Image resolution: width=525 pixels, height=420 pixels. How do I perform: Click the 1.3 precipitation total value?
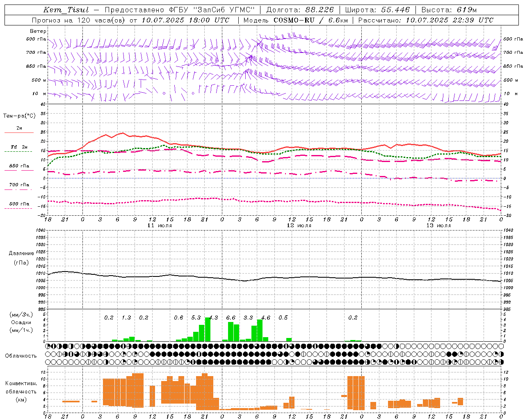pyautogui.click(x=126, y=317)
